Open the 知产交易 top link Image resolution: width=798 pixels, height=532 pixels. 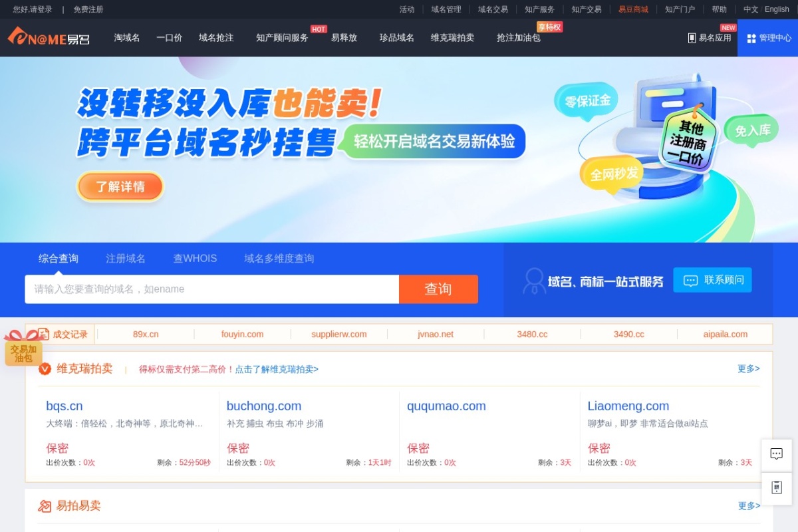(587, 9)
